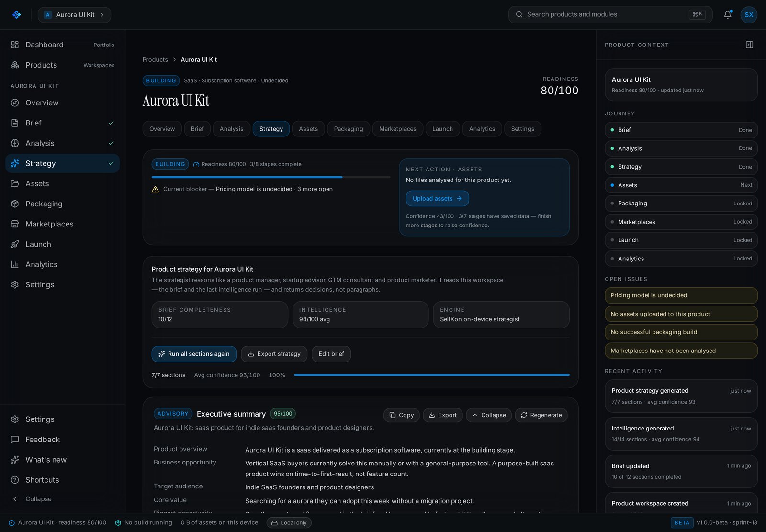
Task: Collapse the Product Context panel icon
Action: 750,45
